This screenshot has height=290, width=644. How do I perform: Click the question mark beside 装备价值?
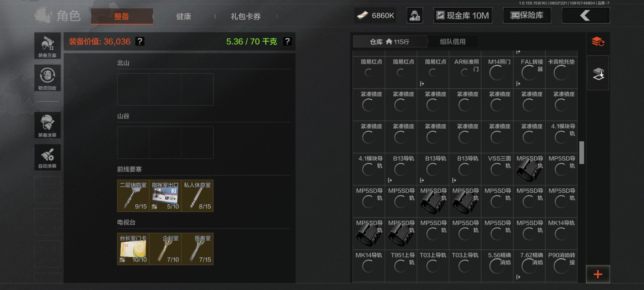140,42
